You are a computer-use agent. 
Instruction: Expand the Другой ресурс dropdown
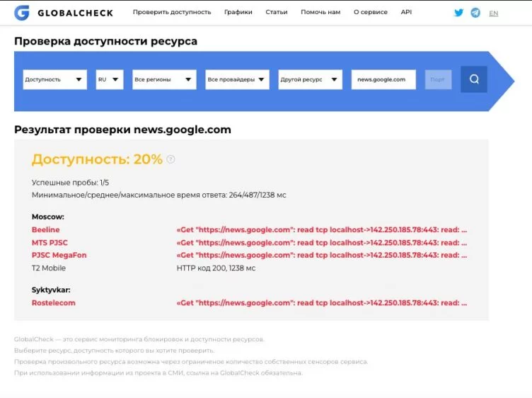point(310,79)
